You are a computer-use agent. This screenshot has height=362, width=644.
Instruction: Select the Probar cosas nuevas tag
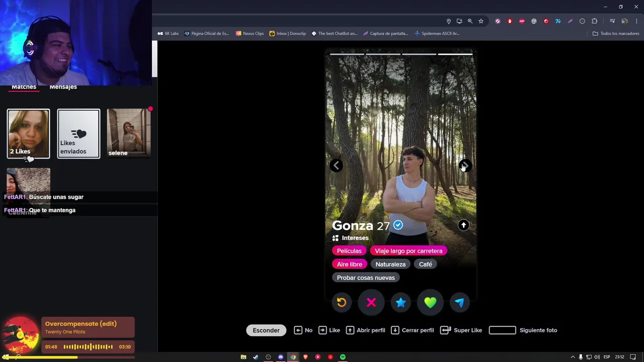366,278
